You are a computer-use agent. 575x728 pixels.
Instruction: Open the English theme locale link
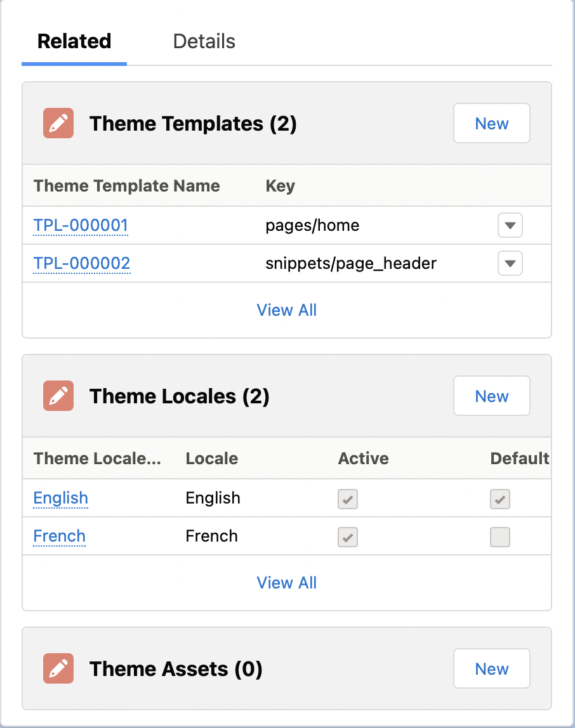point(61,498)
